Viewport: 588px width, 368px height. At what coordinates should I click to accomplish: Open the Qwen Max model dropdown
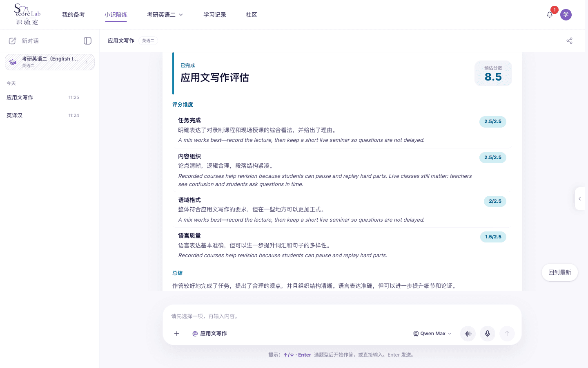432,334
